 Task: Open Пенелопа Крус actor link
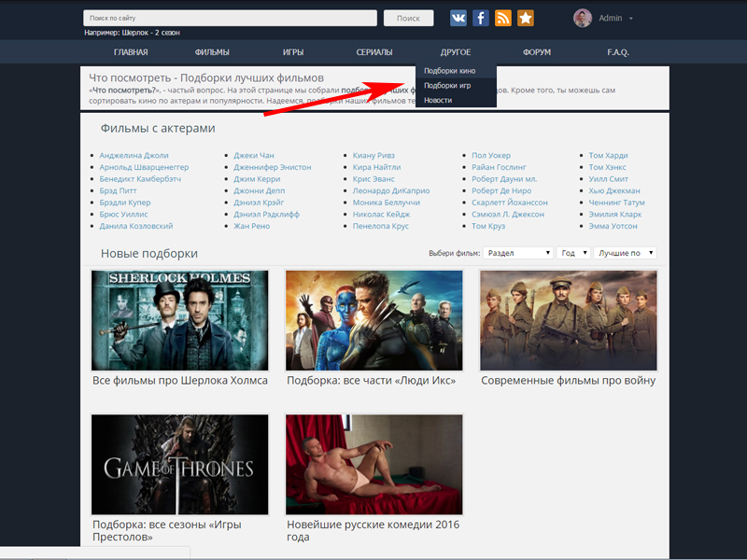tap(381, 226)
